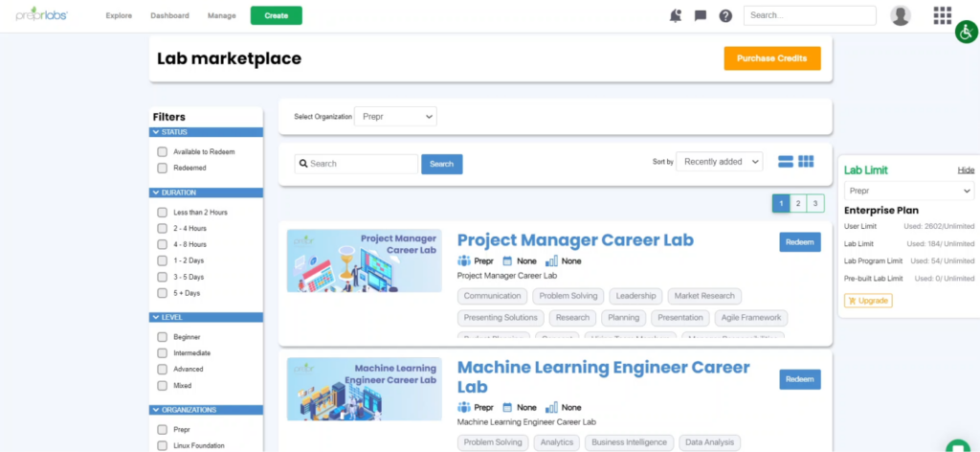Check the Less than 2 Hours filter
Image resolution: width=980 pixels, height=452 pixels.
point(163,213)
